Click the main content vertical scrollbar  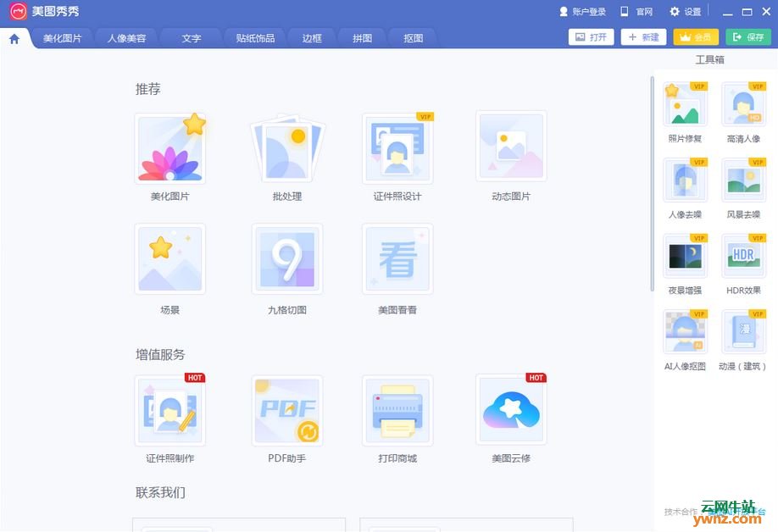click(x=652, y=184)
